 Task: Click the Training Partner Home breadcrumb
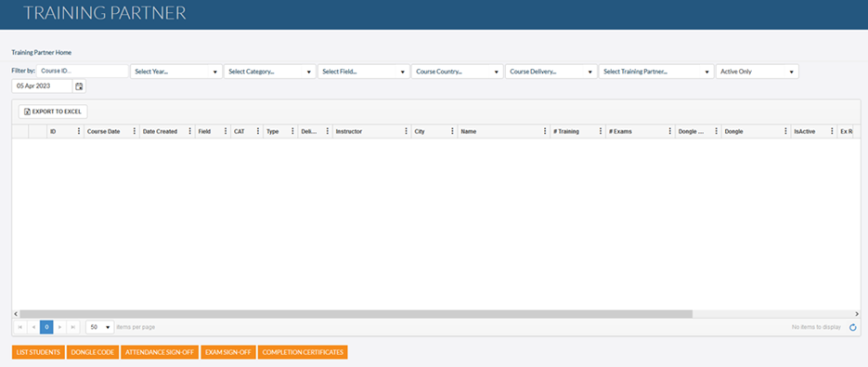tap(42, 53)
